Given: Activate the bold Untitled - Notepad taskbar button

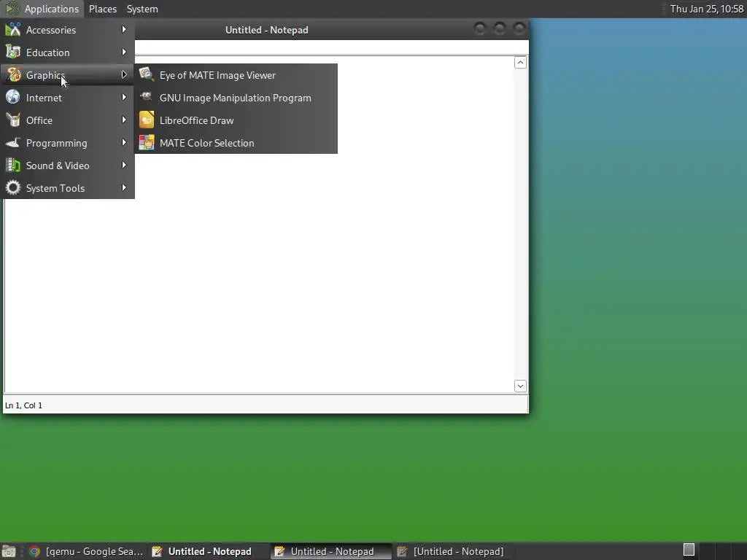Looking at the screenshot, I should coord(208,551).
